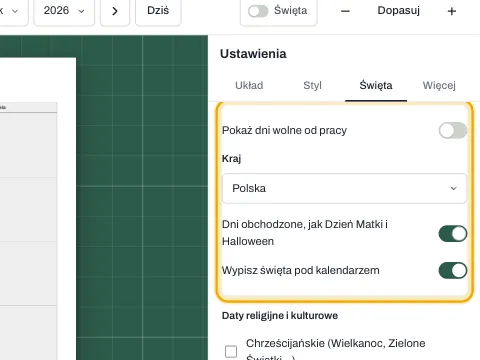Click the Dziś button

point(158,11)
